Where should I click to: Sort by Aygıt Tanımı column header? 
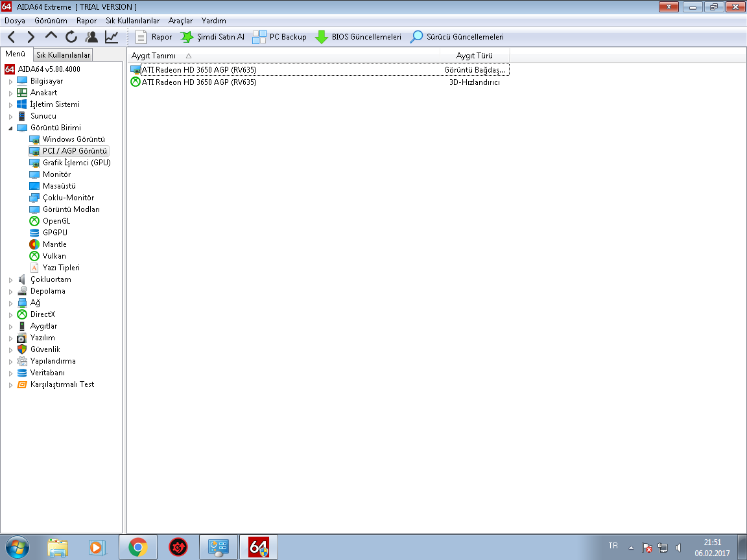point(283,56)
